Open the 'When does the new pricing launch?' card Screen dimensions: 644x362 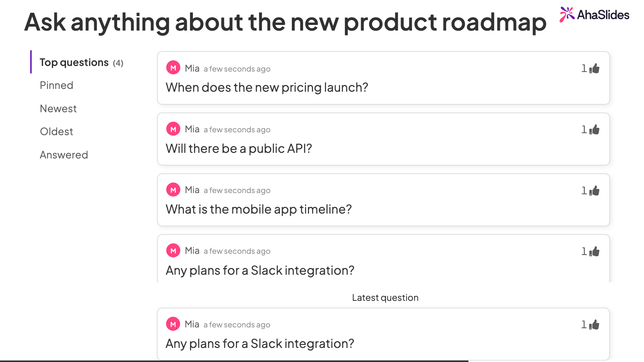(x=383, y=78)
